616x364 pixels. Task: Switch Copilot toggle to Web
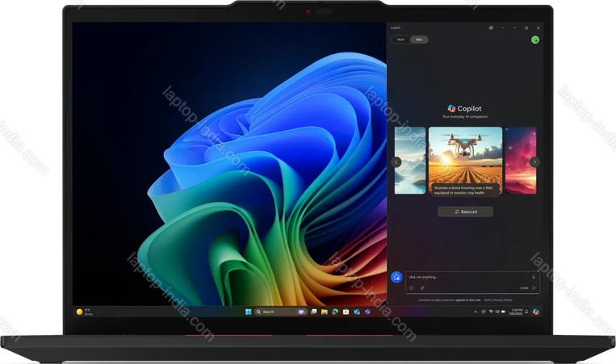pyautogui.click(x=418, y=40)
